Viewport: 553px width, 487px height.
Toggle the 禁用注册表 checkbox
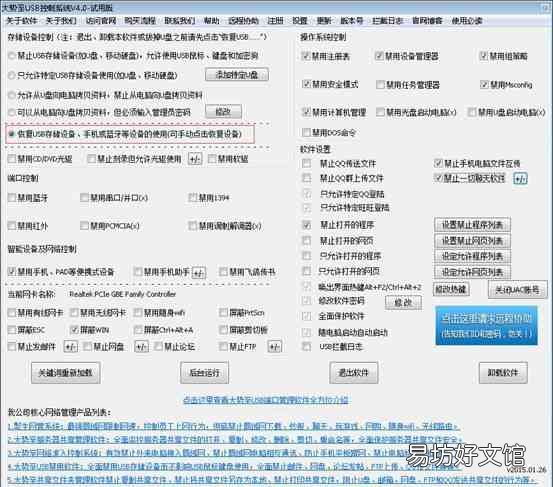pyautogui.click(x=305, y=56)
